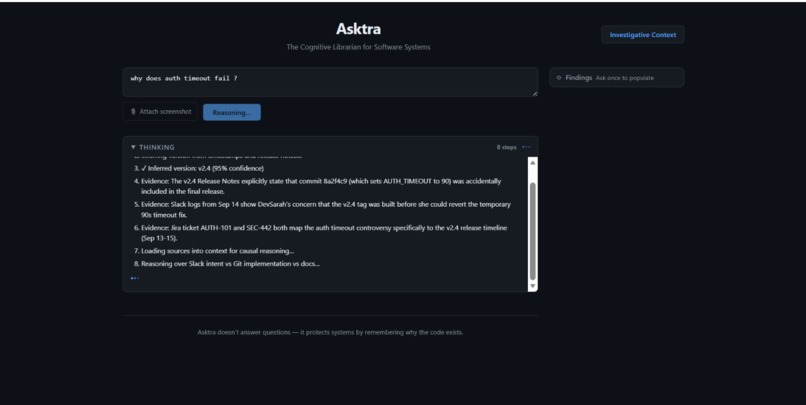Click the Investigative Context button
806x405 pixels.
[643, 35]
